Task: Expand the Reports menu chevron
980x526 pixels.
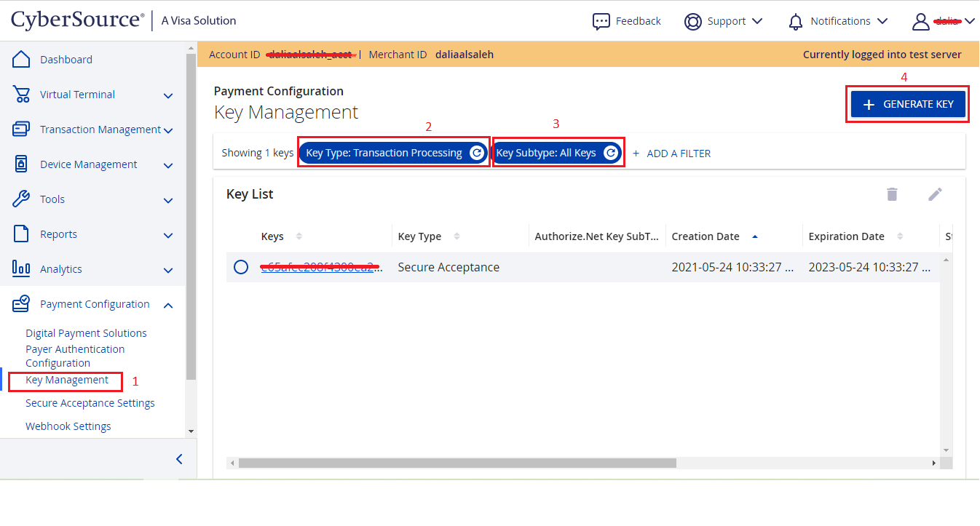Action: (168, 236)
